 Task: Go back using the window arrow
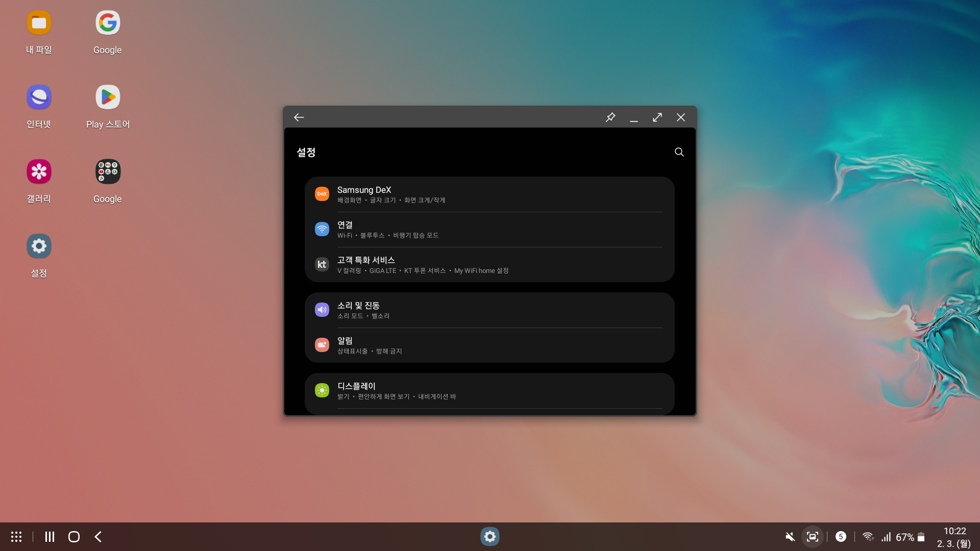click(x=299, y=117)
